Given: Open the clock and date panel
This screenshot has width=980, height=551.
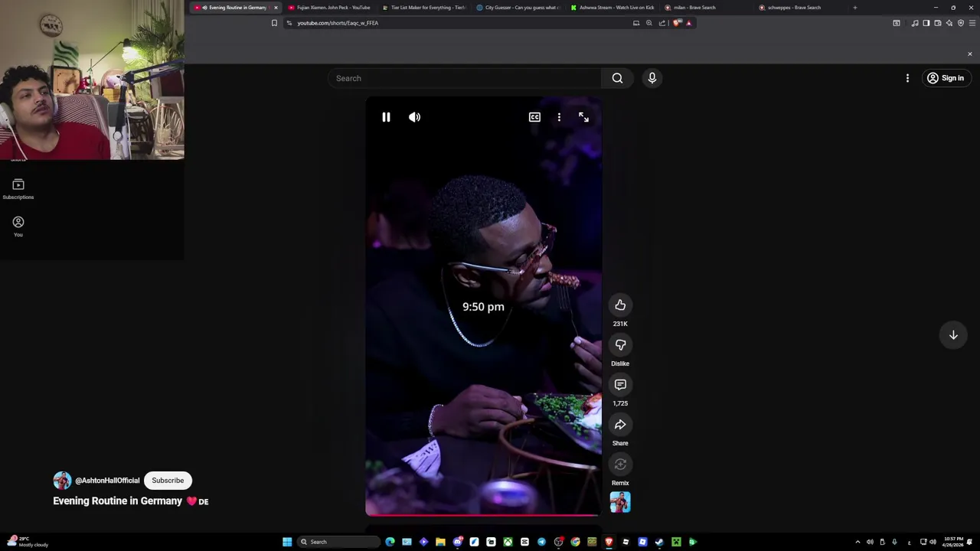Looking at the screenshot, I should (x=953, y=542).
